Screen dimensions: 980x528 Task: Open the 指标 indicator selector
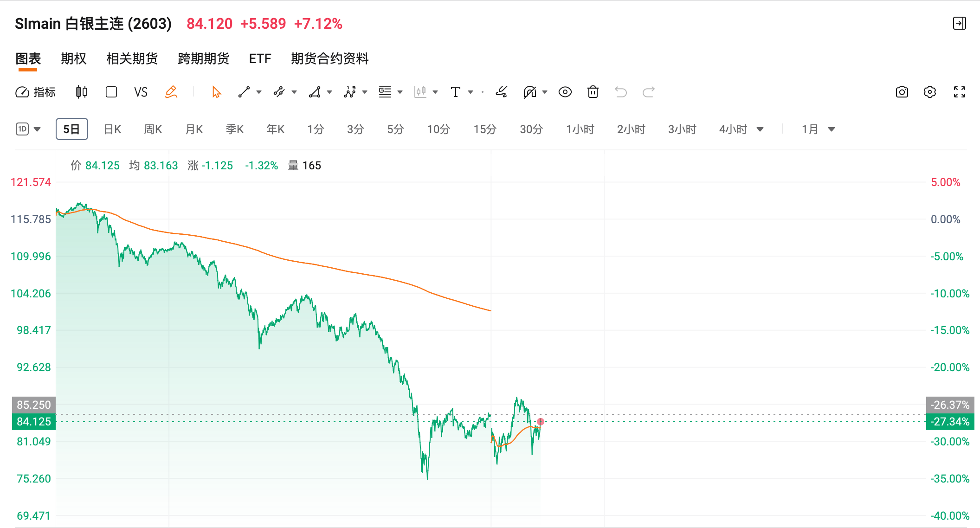tap(36, 92)
